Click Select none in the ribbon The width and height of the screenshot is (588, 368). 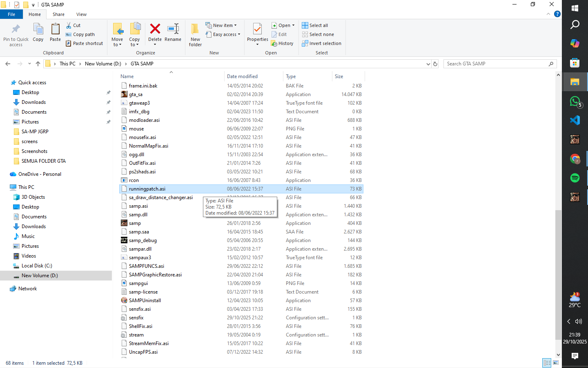(x=318, y=34)
